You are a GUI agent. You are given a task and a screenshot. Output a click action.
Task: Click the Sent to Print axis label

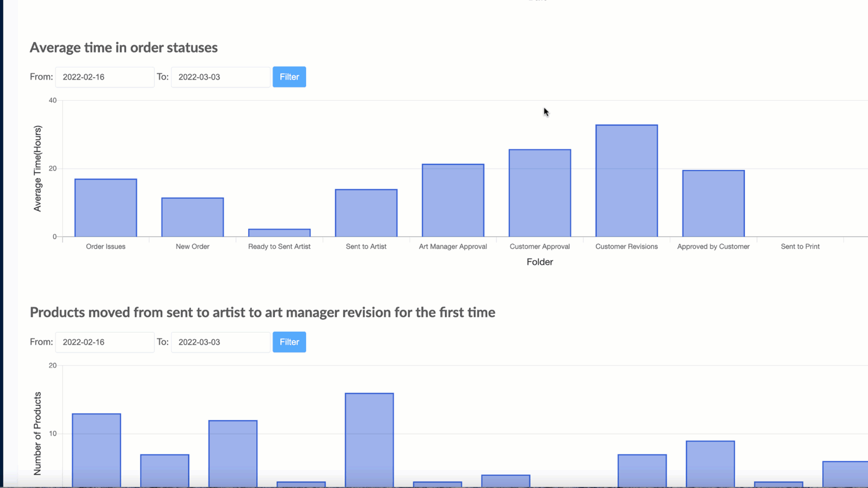click(800, 246)
